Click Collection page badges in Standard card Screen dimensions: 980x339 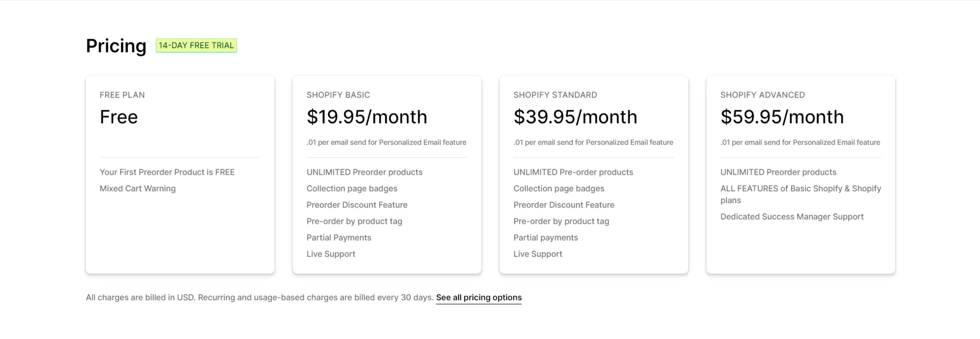pyautogui.click(x=559, y=189)
